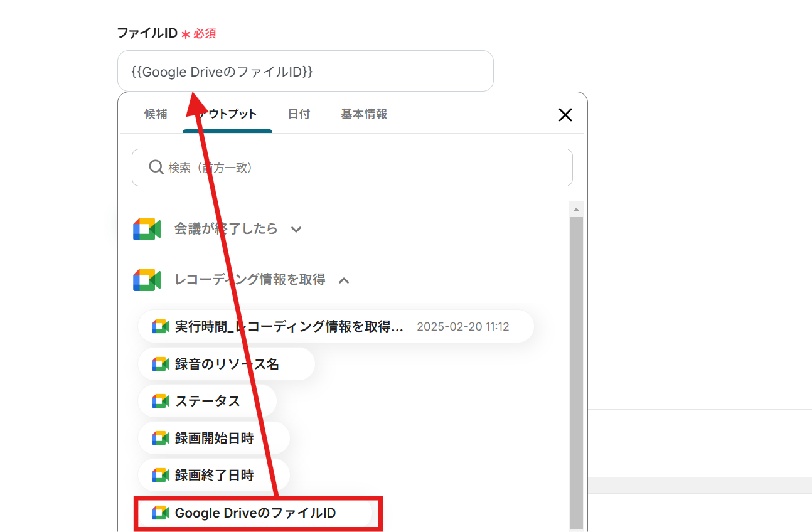Choose the Google DriveのファイルID output
Screen dimensions: 812x532
pyautogui.click(x=255, y=513)
